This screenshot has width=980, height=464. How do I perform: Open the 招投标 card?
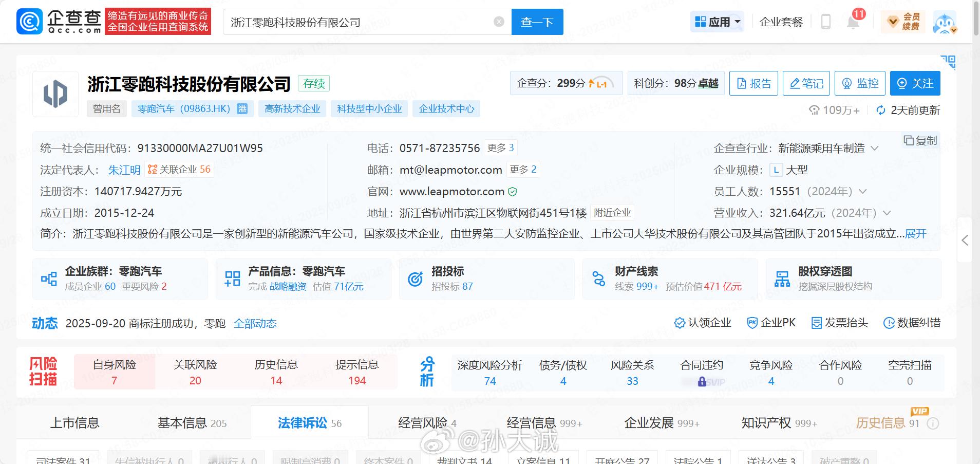pyautogui.click(x=487, y=279)
